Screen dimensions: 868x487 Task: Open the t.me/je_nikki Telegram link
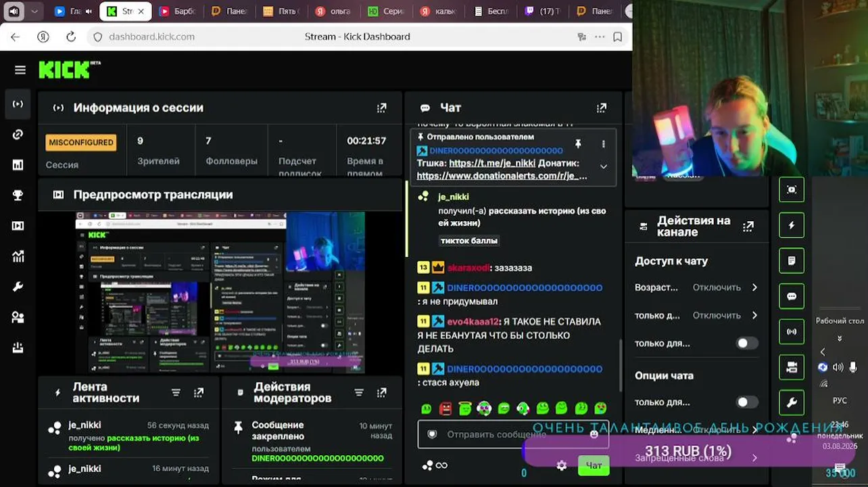point(492,163)
